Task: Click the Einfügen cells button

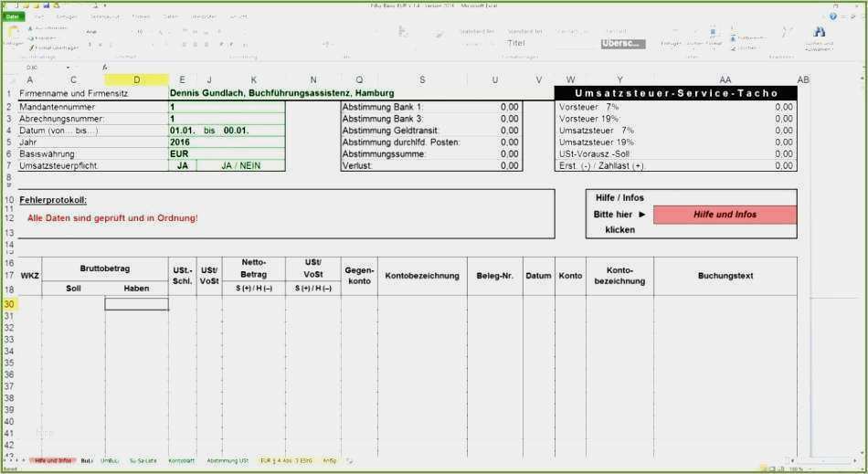Action: 671,37
